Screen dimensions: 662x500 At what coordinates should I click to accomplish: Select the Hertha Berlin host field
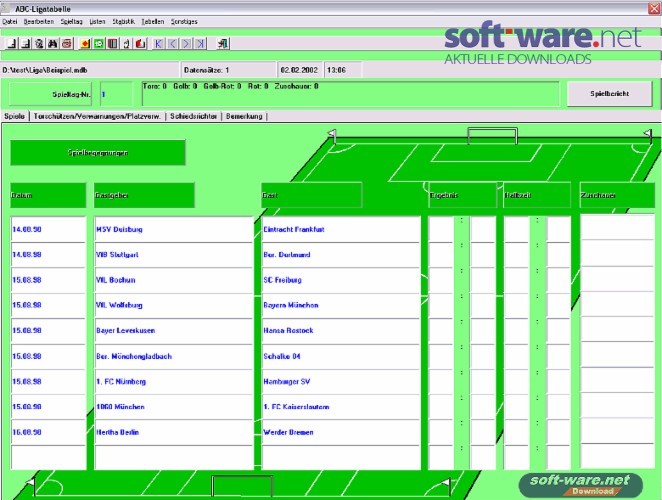[174, 432]
